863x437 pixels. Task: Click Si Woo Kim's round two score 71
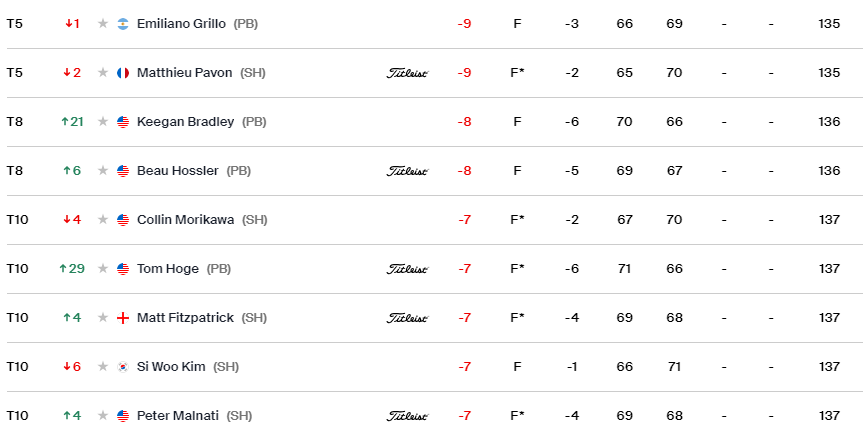(x=674, y=367)
